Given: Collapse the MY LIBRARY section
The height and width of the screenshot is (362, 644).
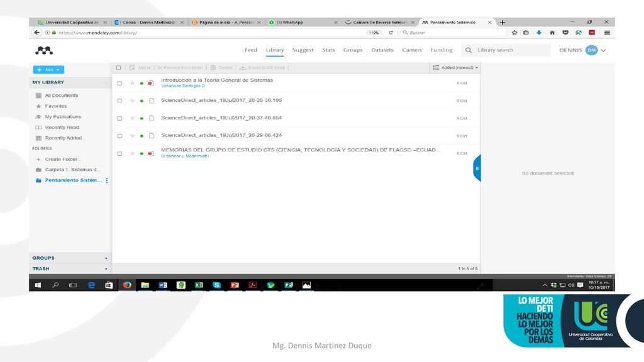Looking at the screenshot, I should pyautogui.click(x=70, y=82).
